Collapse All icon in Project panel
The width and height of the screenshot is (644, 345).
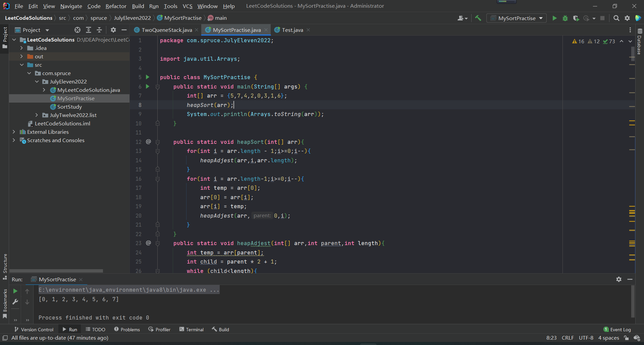click(x=99, y=30)
